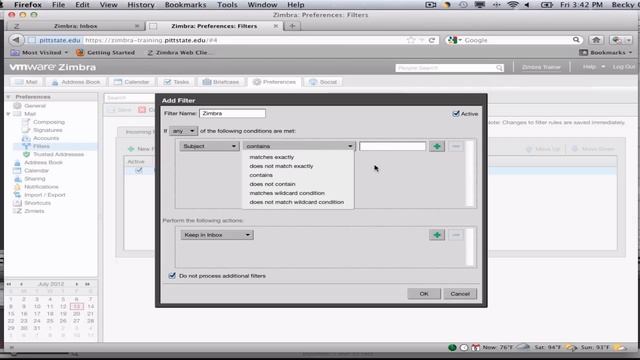Go to the previous month in mini calendar
The image size is (640, 360).
click(x=21, y=284)
